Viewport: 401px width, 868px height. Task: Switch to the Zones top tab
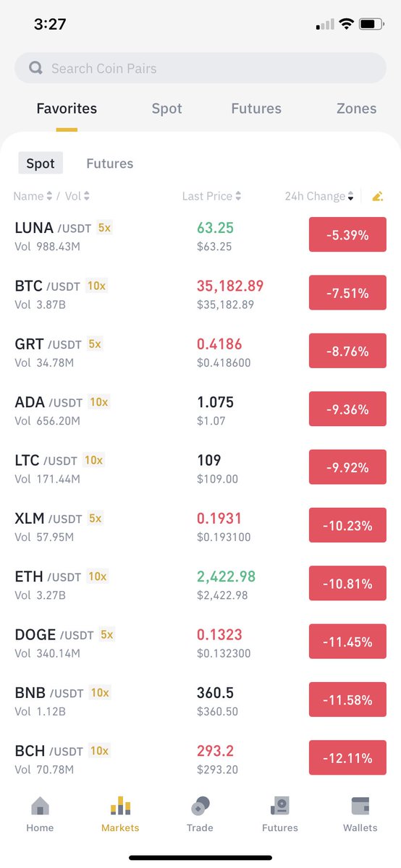click(x=356, y=109)
